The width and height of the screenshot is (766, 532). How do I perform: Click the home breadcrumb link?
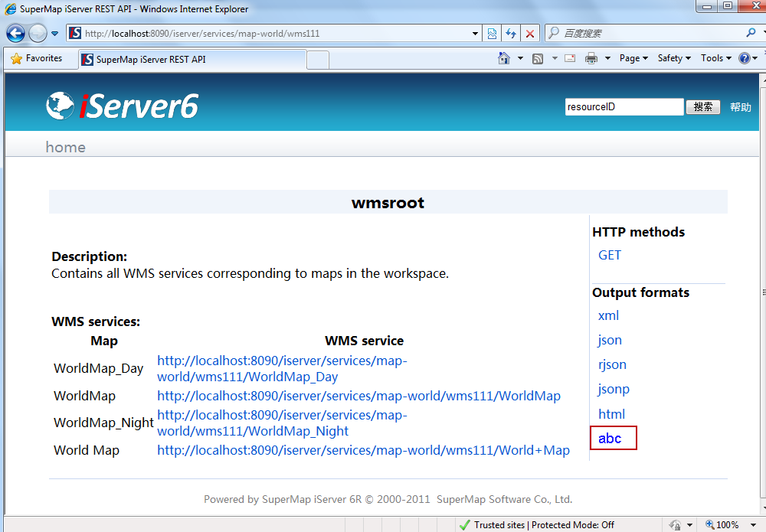[65, 147]
